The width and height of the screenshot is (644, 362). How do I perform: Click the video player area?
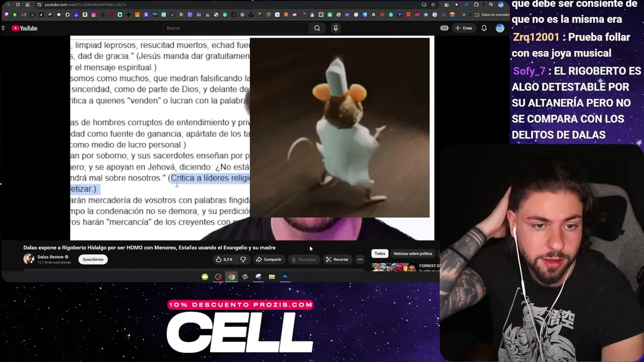tap(252, 138)
